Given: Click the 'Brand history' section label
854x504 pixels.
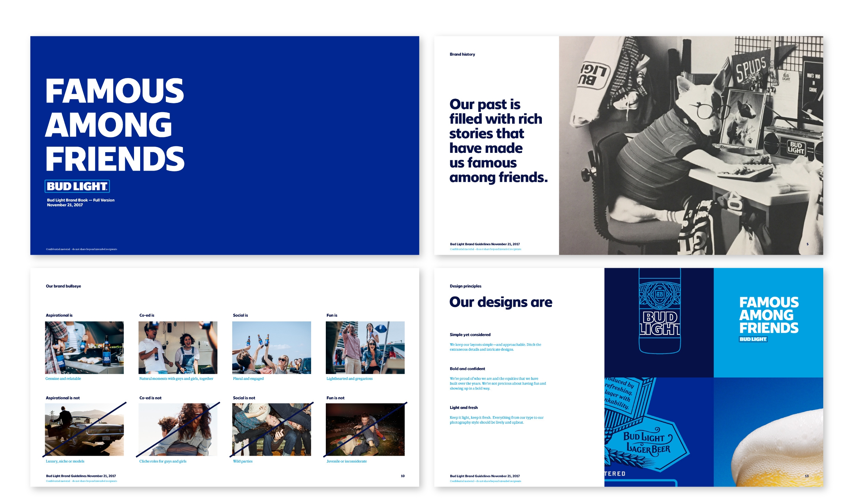Looking at the screenshot, I should [462, 54].
